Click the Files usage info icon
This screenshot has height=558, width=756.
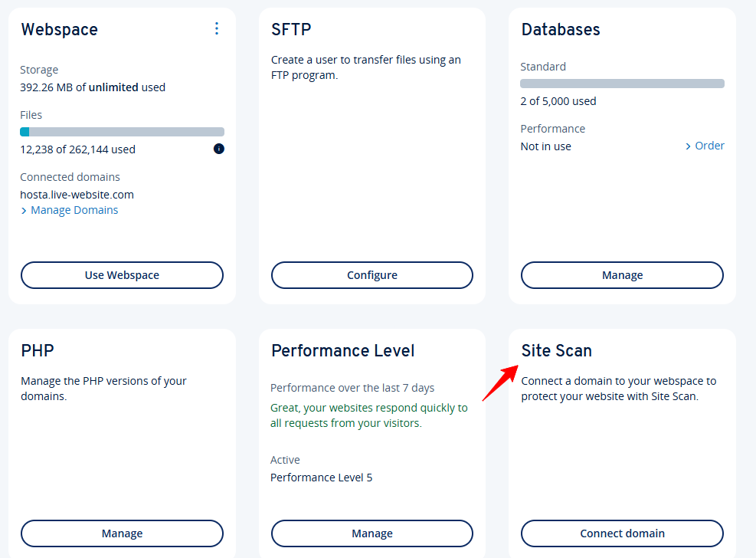[x=219, y=149]
